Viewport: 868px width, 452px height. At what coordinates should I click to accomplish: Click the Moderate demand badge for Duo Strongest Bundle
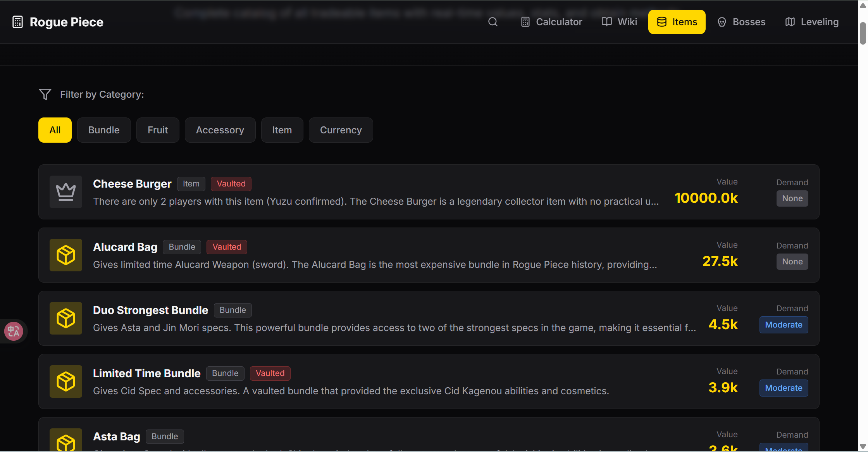point(784,324)
